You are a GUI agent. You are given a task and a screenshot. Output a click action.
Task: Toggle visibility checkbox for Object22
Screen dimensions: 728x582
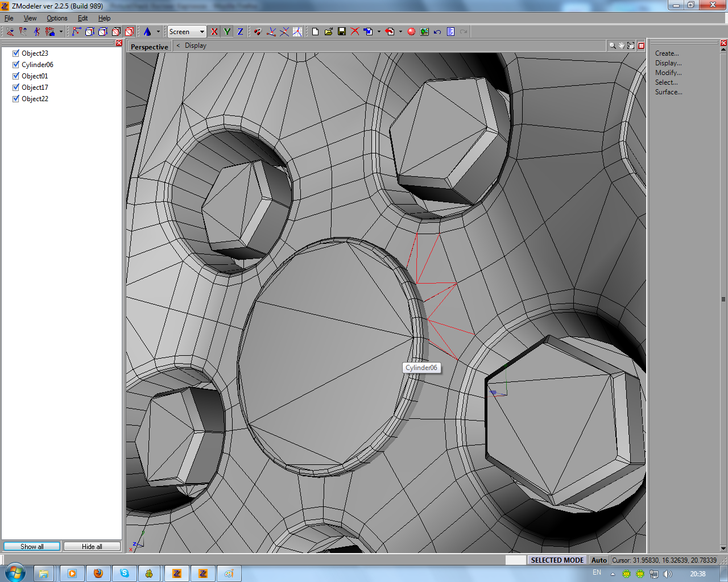(16, 99)
